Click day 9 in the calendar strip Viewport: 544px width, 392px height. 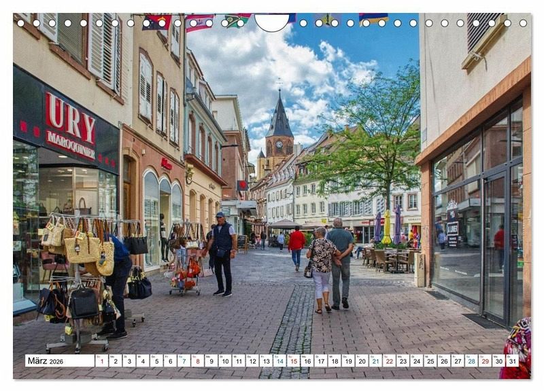click(211, 361)
